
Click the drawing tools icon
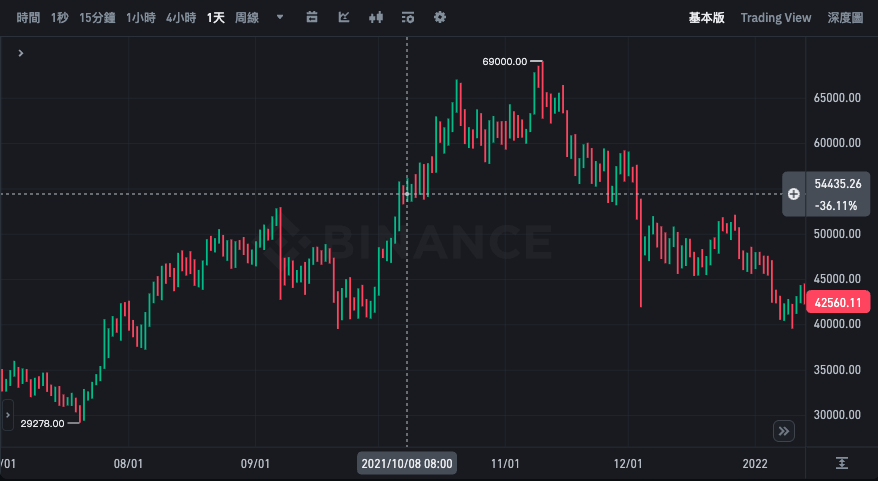point(312,18)
